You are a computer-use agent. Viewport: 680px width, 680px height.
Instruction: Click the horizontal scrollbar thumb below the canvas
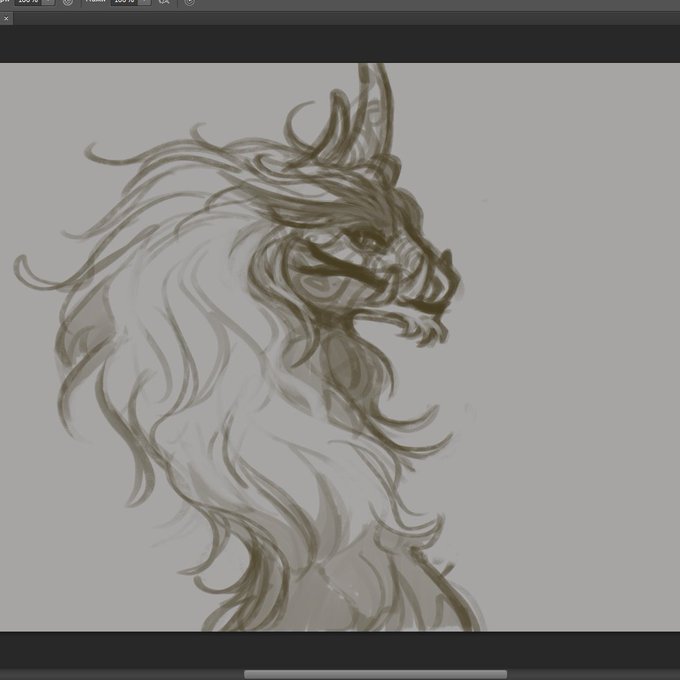pyautogui.click(x=376, y=674)
